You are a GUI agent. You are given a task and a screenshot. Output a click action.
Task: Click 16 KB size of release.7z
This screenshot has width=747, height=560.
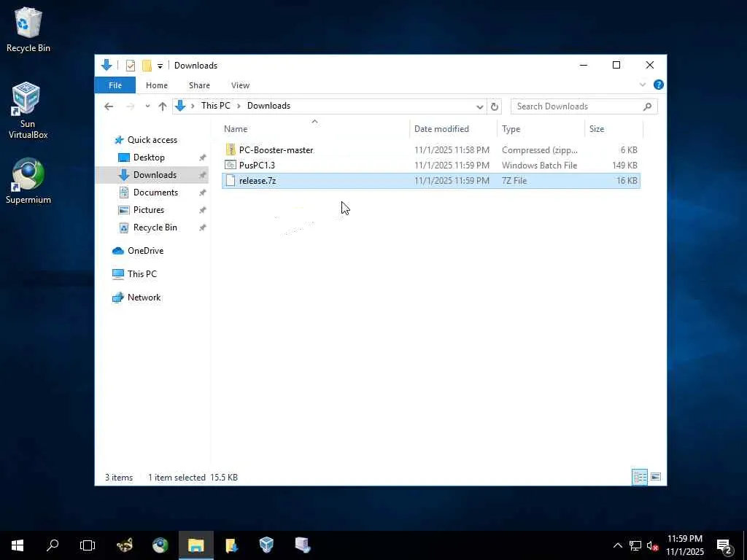pos(627,181)
